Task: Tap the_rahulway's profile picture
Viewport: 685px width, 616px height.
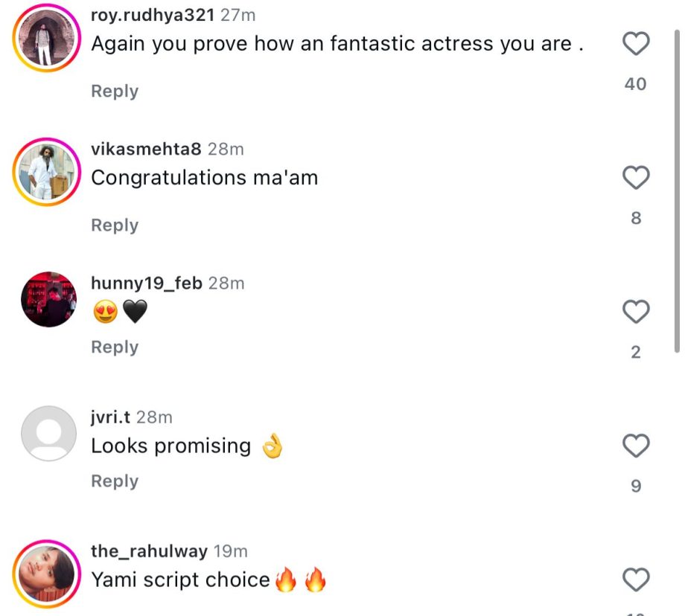Action: [x=45, y=574]
